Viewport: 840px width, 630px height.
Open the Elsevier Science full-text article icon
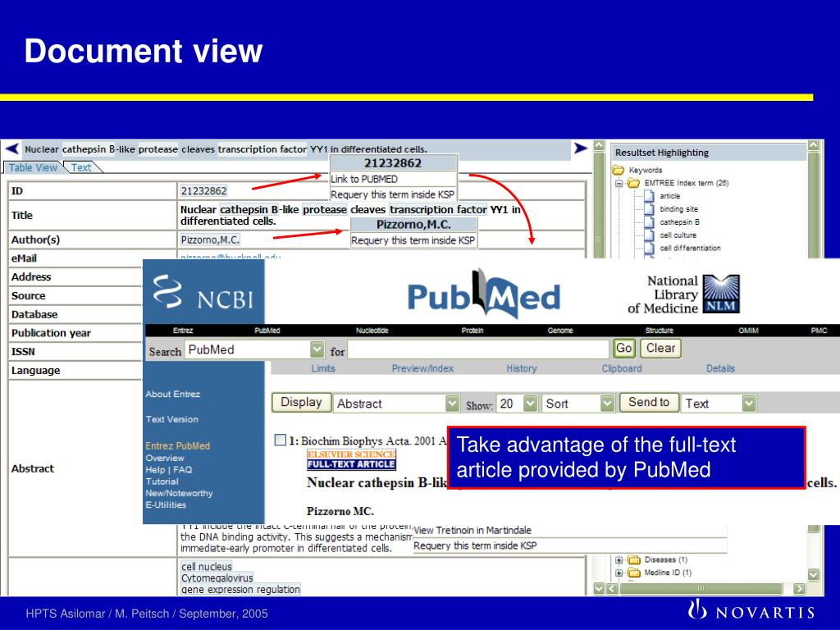[351, 459]
